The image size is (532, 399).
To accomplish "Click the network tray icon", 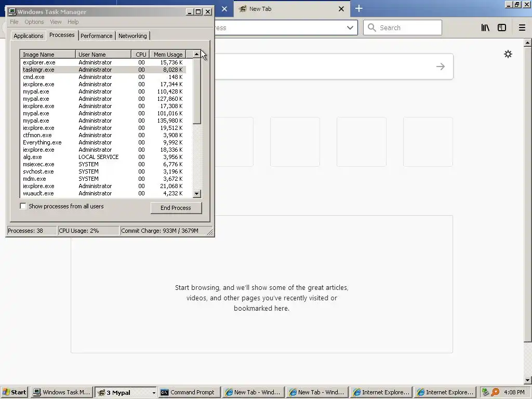I will [x=486, y=392].
